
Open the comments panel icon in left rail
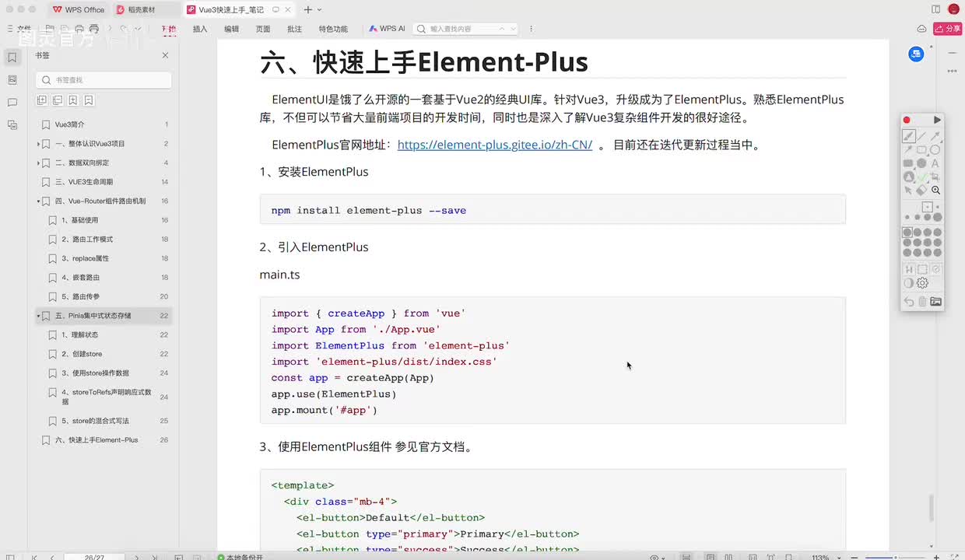12,103
